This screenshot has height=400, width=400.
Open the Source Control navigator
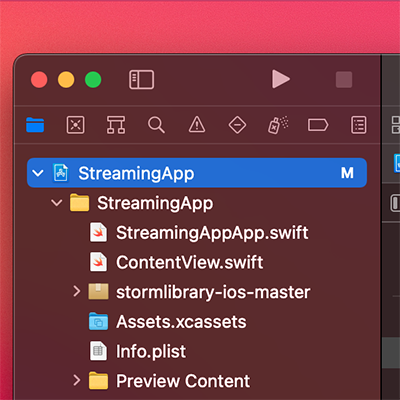coord(75,125)
